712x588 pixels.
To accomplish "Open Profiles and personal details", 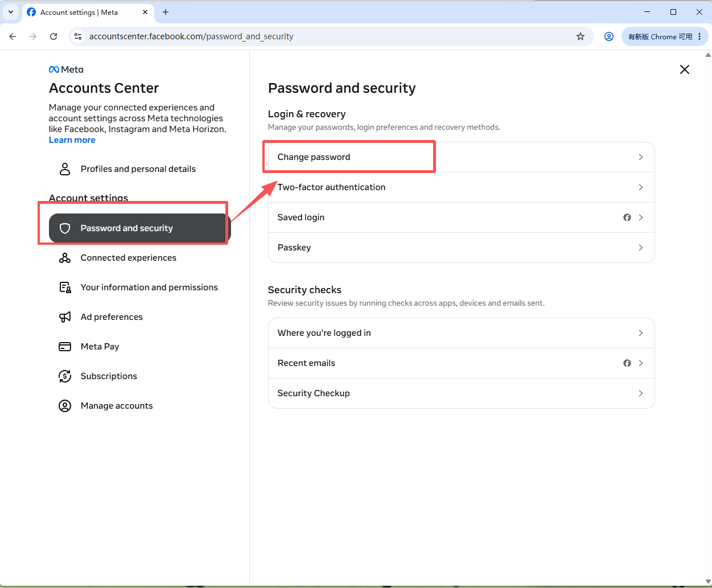I will tap(140, 169).
